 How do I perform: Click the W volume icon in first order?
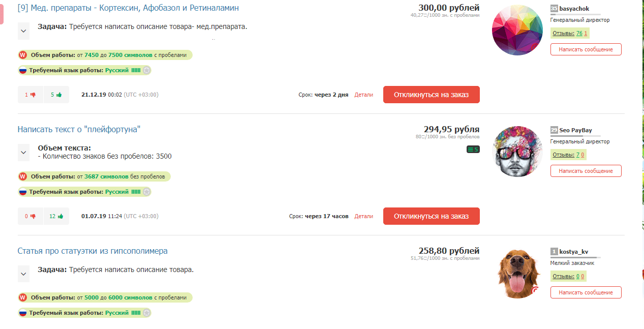pos(23,55)
